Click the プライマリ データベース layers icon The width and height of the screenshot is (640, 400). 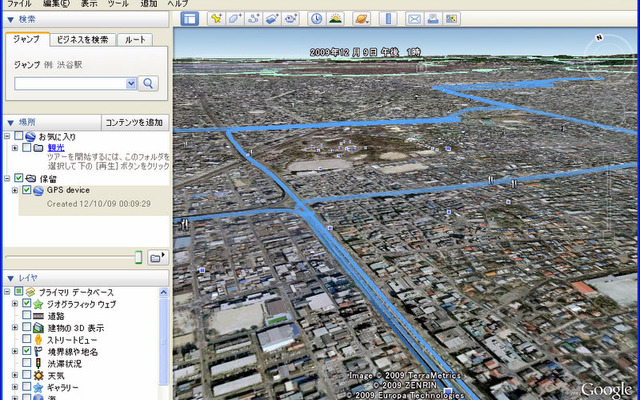tap(30, 292)
